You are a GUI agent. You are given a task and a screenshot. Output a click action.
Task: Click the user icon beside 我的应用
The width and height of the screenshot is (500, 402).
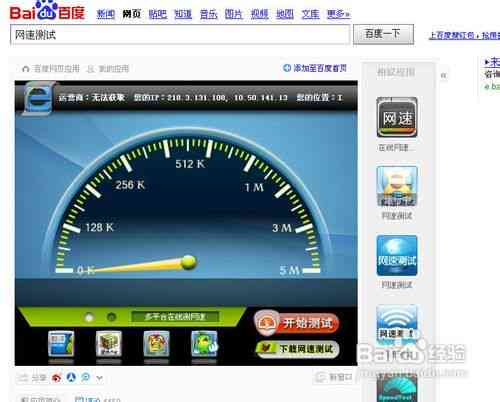coord(90,69)
